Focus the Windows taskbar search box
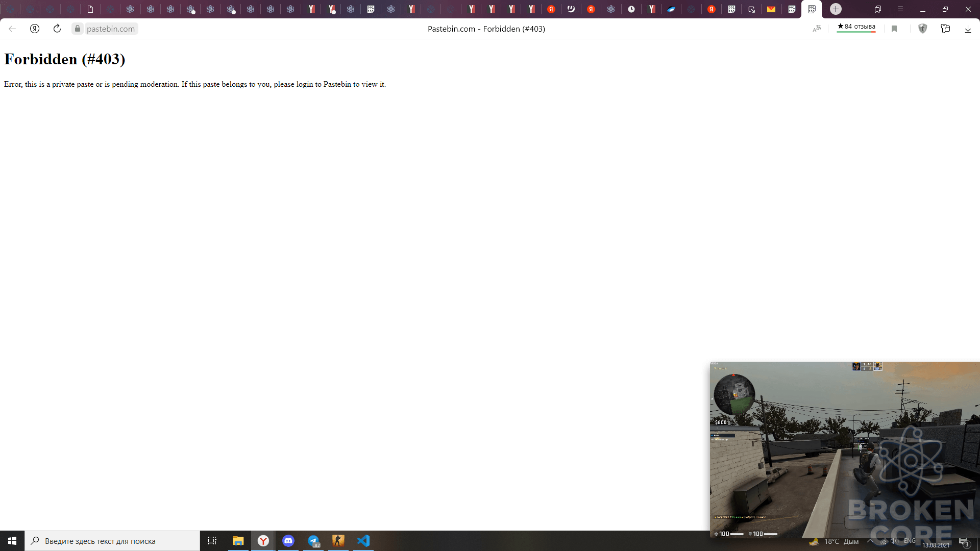Image resolution: width=980 pixels, height=551 pixels. click(x=112, y=541)
